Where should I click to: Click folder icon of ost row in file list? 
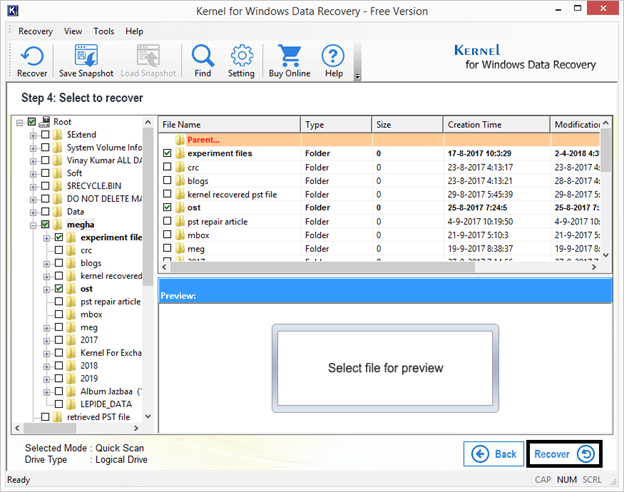(x=180, y=207)
